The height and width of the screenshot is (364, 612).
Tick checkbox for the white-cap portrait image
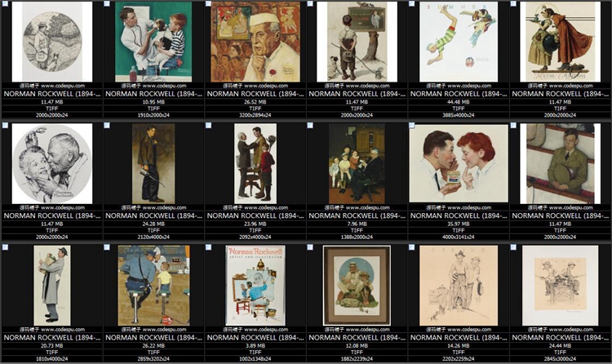(208, 3)
